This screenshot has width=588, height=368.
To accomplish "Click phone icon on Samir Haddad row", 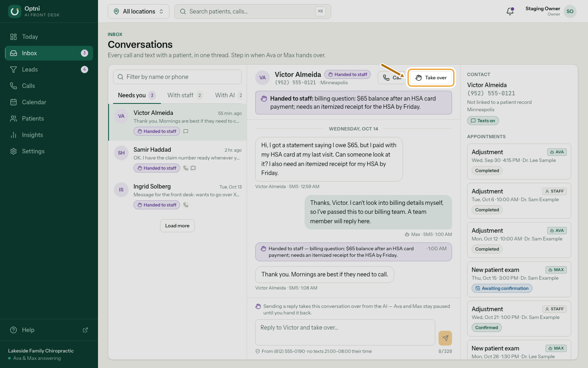I will click(x=186, y=168).
